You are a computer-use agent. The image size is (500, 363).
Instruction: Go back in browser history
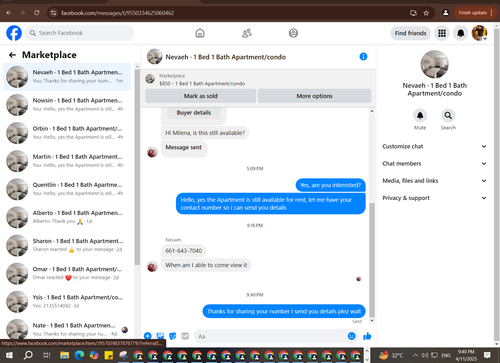click(x=9, y=13)
